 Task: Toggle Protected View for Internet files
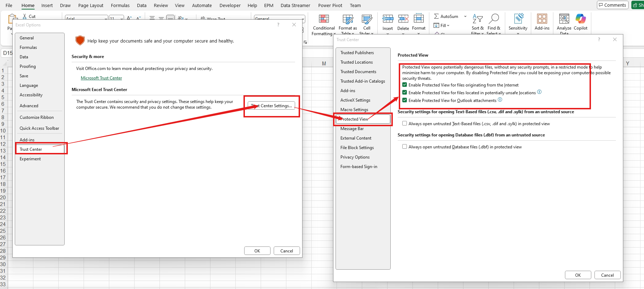pyautogui.click(x=405, y=85)
